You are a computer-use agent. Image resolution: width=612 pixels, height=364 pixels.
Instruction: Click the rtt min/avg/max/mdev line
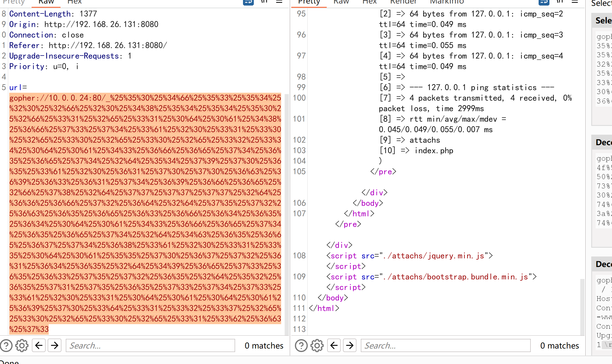443,119
